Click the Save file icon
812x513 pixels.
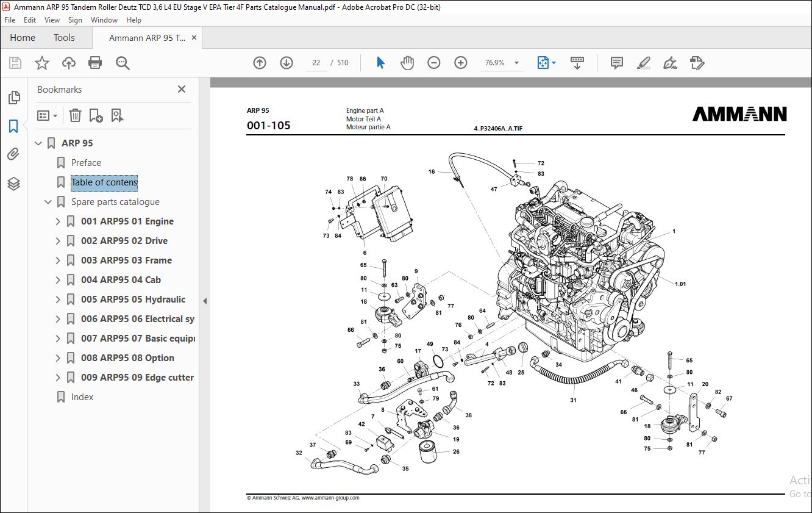(15, 63)
